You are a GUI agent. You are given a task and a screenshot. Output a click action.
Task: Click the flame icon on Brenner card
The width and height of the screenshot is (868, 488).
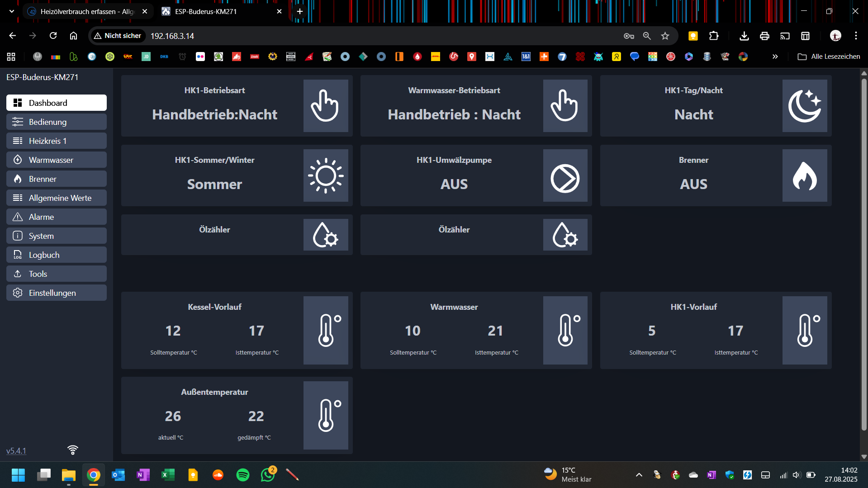pyautogui.click(x=804, y=175)
